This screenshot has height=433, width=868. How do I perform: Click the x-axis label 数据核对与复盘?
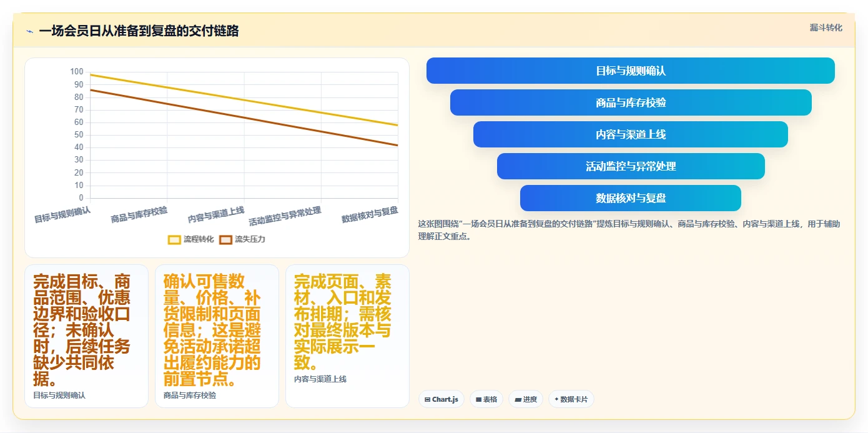click(x=370, y=214)
